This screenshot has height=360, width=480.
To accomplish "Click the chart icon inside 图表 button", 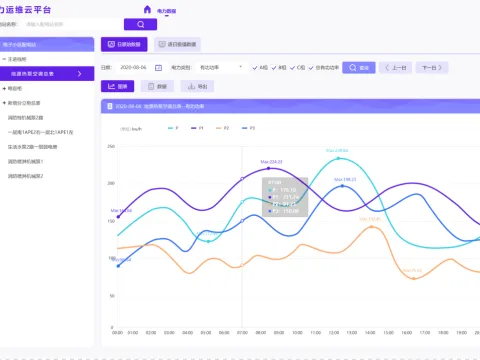I will [x=111, y=86].
